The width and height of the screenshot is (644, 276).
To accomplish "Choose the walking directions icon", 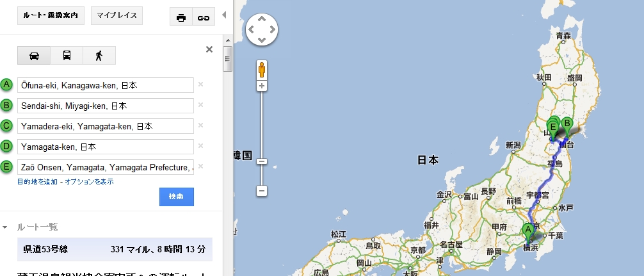I will [99, 56].
